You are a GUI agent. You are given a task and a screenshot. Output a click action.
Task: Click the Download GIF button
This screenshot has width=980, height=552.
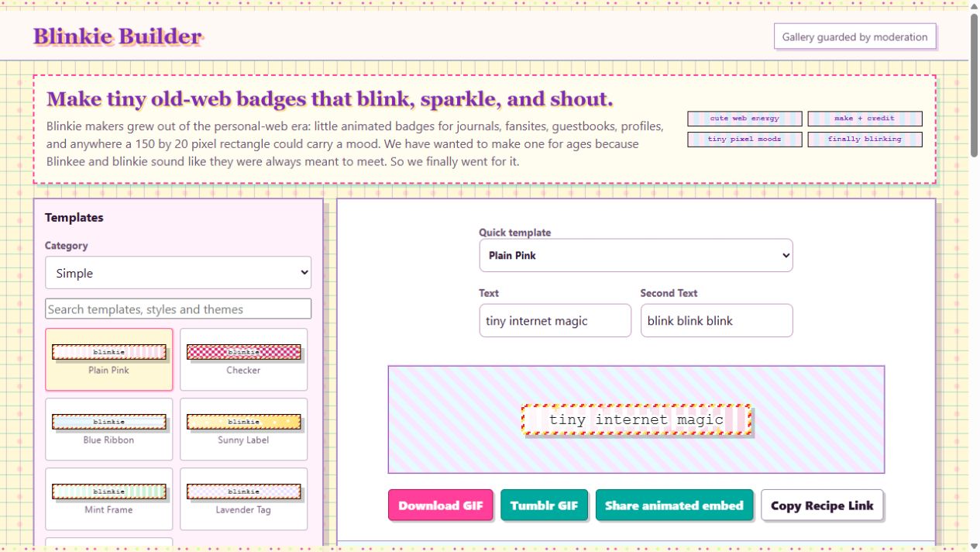click(441, 505)
